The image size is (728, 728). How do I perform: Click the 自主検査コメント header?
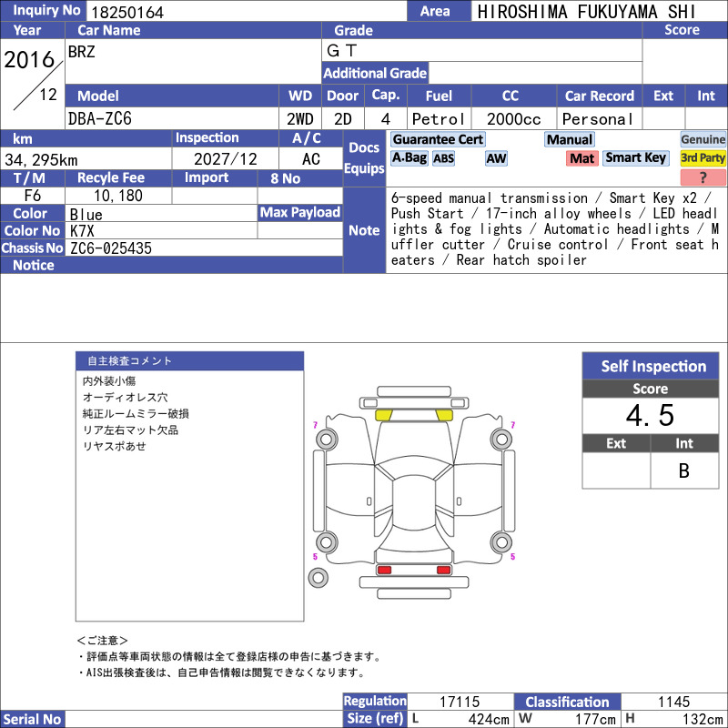(x=190, y=360)
